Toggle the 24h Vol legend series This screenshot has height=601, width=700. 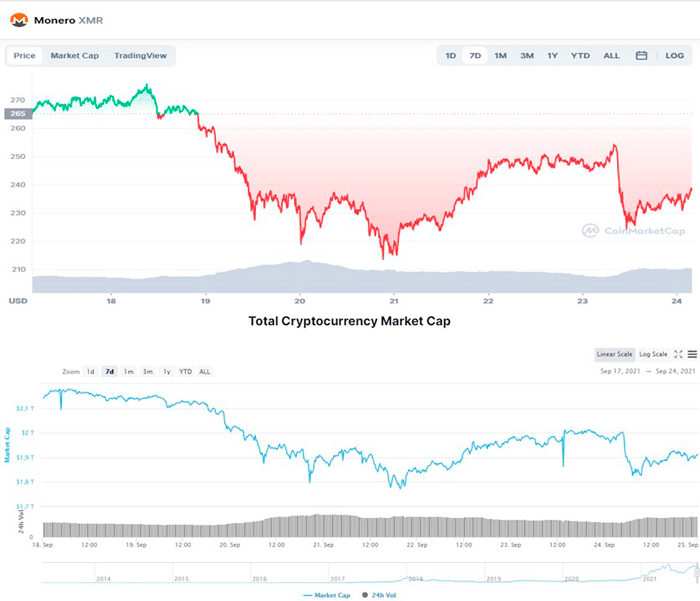click(x=380, y=594)
